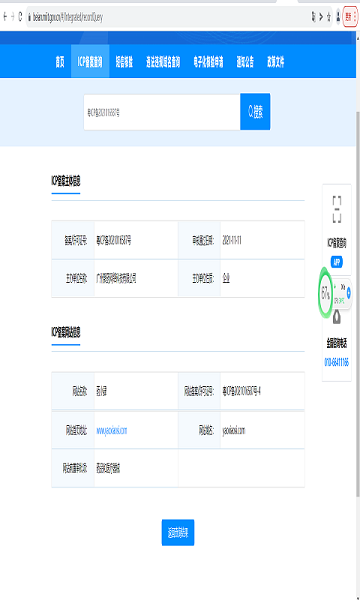Open the 通知公告 menu item
The image size is (360, 600).
(245, 62)
